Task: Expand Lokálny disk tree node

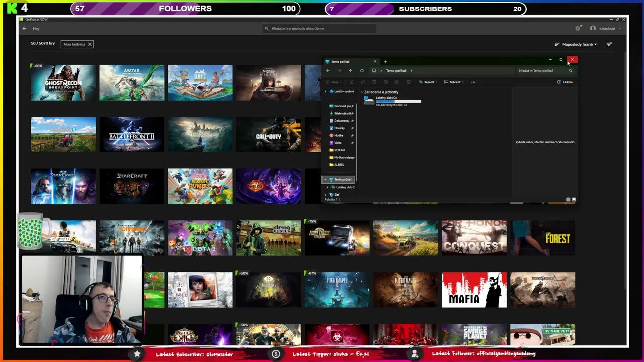Action: pyautogui.click(x=327, y=187)
